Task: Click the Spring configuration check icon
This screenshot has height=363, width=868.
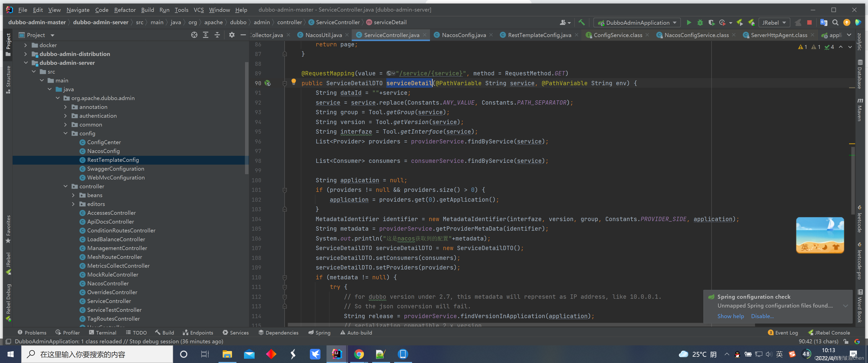Action: click(x=711, y=297)
